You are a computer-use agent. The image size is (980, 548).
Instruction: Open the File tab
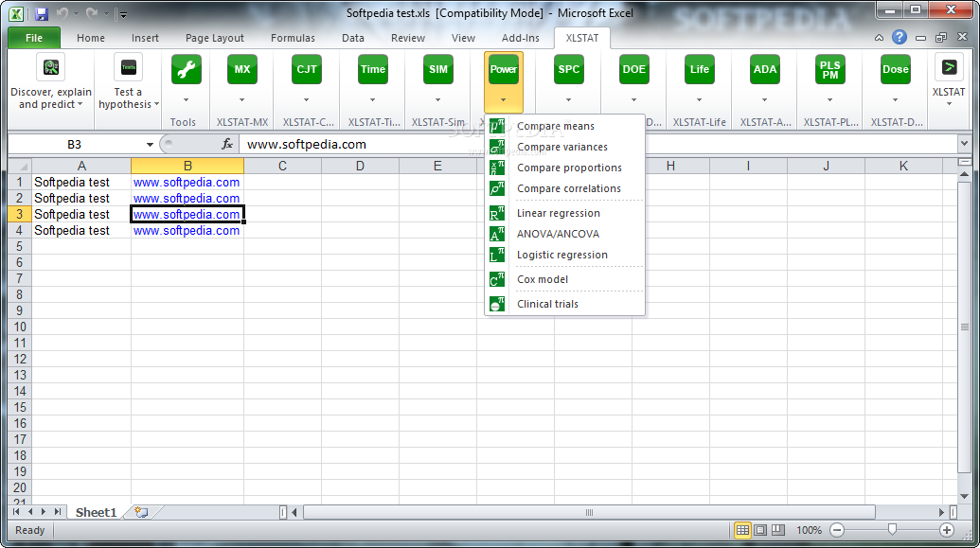34,38
